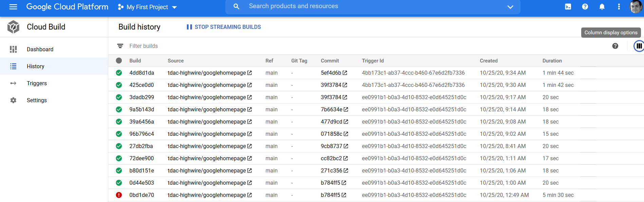
Task: Click success status icon for build 4dd8d1da
Action: [119, 73]
